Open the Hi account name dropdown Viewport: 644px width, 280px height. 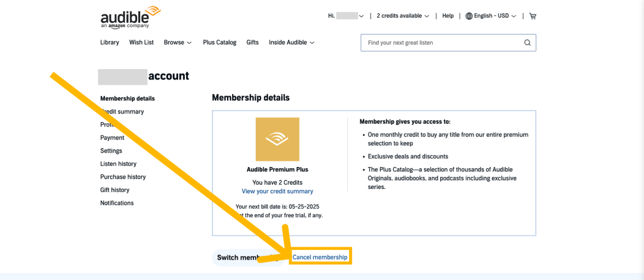click(346, 16)
